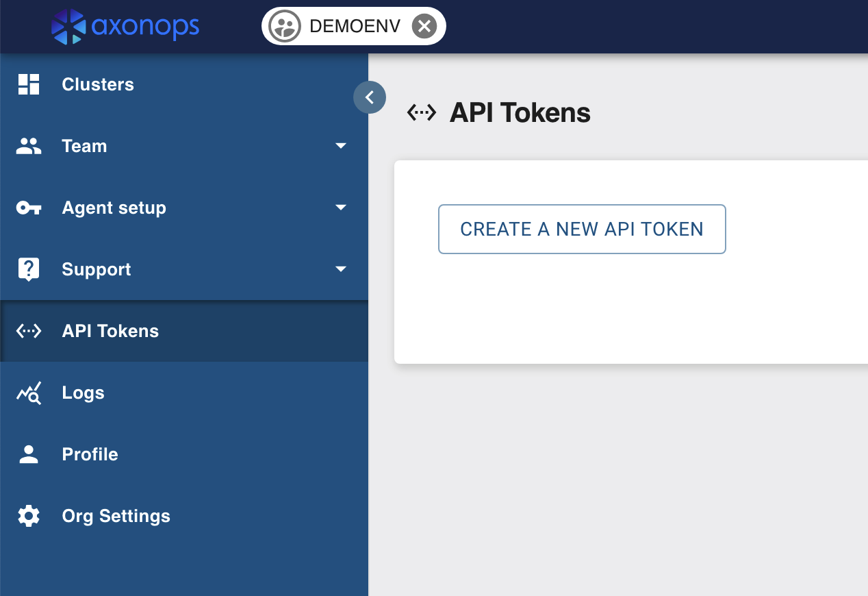The width and height of the screenshot is (868, 596).
Task: Click the Support question mark icon
Action: click(28, 269)
